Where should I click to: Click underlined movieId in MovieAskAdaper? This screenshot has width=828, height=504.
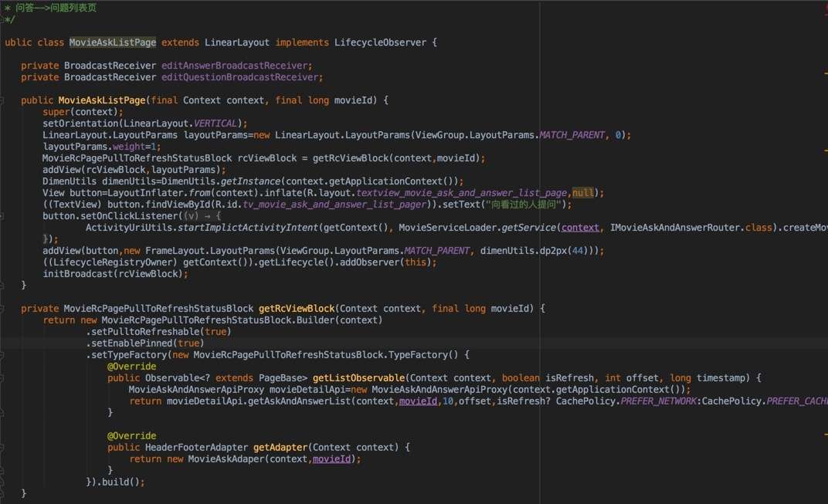(x=331, y=459)
